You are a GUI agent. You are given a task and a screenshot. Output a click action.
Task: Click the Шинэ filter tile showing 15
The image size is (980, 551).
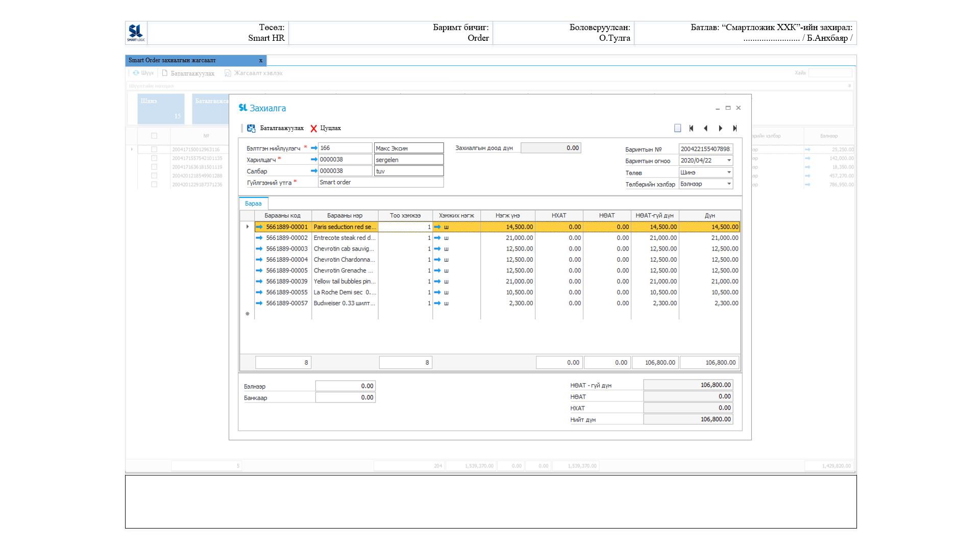[161, 109]
